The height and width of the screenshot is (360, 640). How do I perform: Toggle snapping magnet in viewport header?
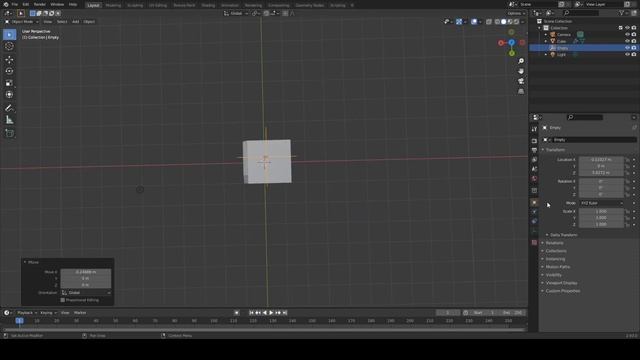click(x=266, y=13)
